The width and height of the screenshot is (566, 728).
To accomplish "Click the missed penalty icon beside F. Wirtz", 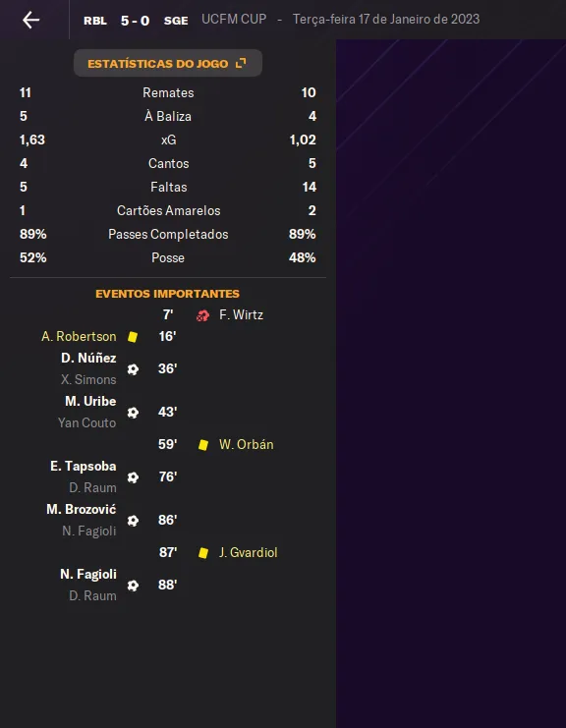I will [x=202, y=315].
